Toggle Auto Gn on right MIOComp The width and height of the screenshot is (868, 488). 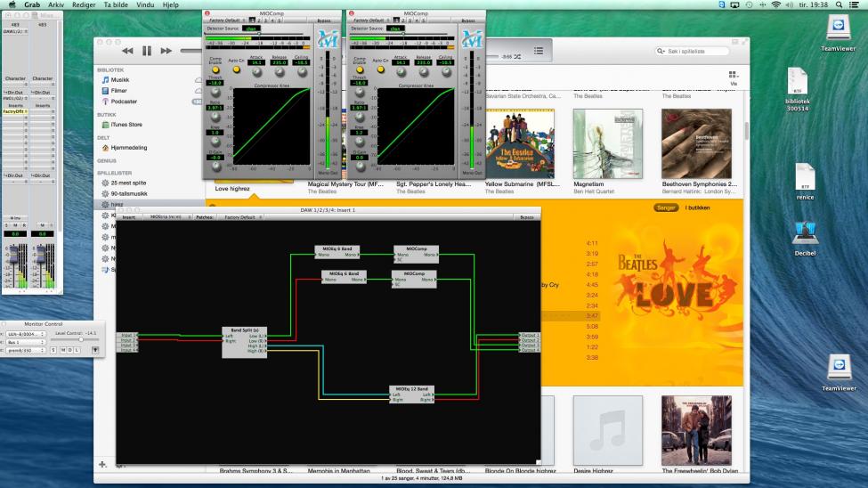click(x=380, y=69)
